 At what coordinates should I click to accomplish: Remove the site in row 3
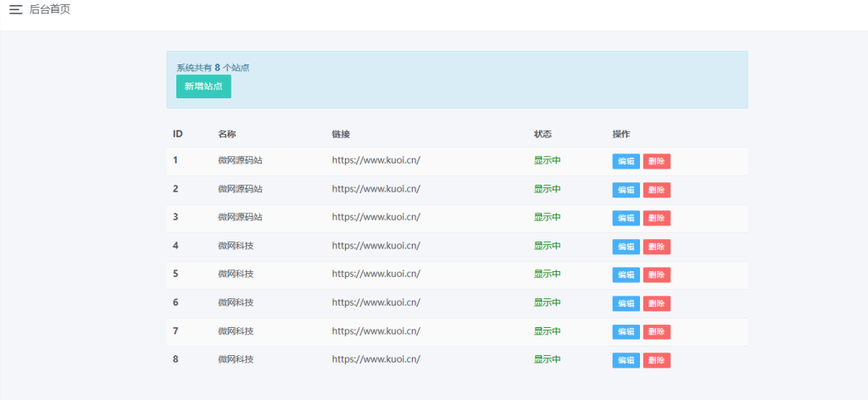click(x=656, y=218)
